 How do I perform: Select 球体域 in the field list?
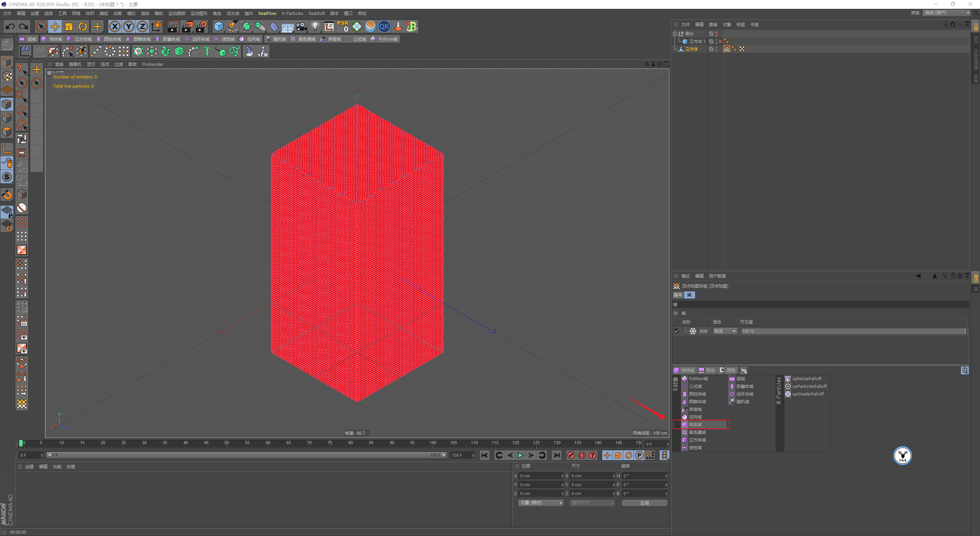[695, 425]
